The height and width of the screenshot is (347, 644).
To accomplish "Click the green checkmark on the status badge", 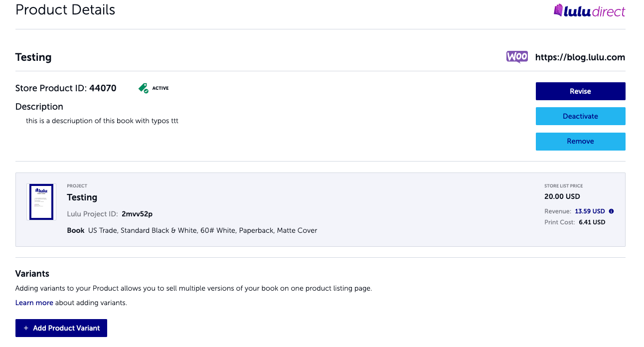I will point(145,90).
